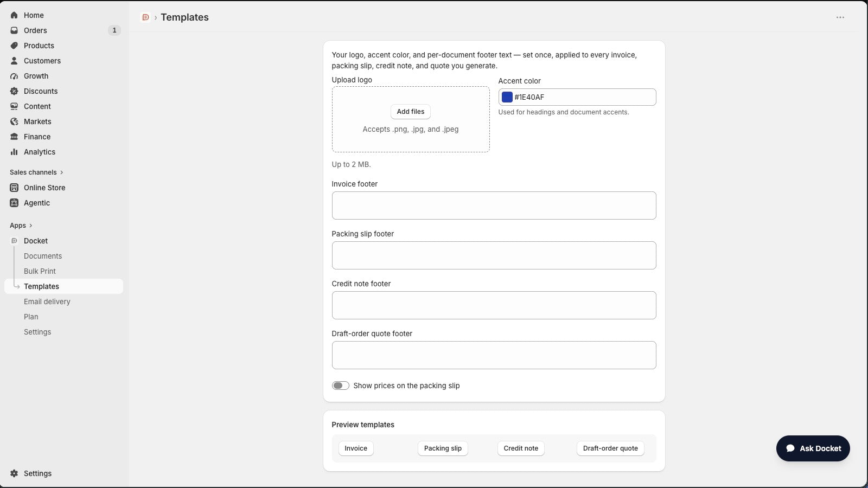Expand the Sales channels section chevron
Image resolution: width=868 pixels, height=488 pixels.
pyautogui.click(x=62, y=172)
